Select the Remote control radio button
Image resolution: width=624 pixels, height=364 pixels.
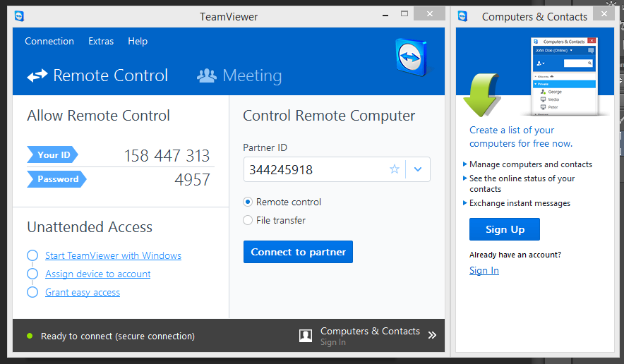pyautogui.click(x=248, y=202)
